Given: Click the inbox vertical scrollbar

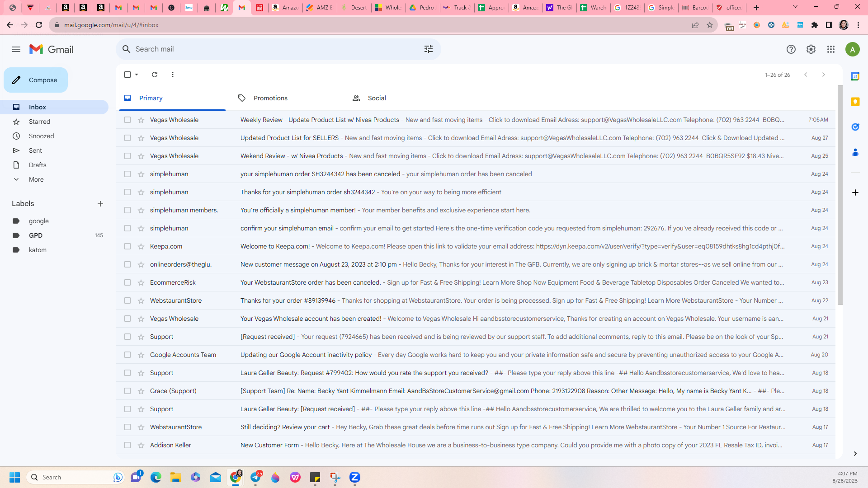Looking at the screenshot, I should (x=840, y=195).
